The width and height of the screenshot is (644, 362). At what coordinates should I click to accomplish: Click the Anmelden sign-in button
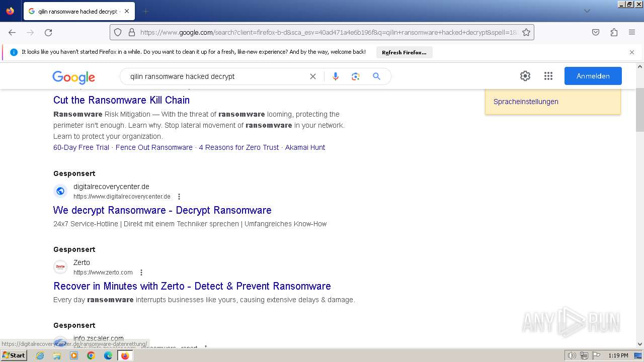[593, 76]
